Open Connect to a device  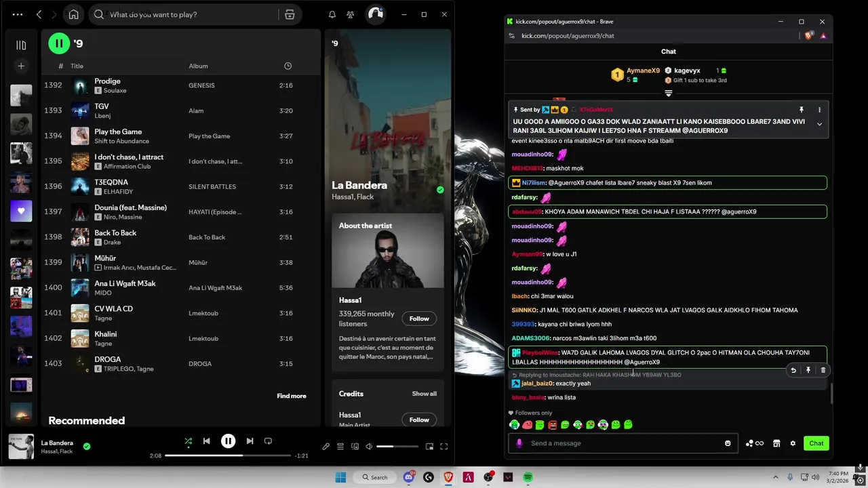tap(355, 447)
